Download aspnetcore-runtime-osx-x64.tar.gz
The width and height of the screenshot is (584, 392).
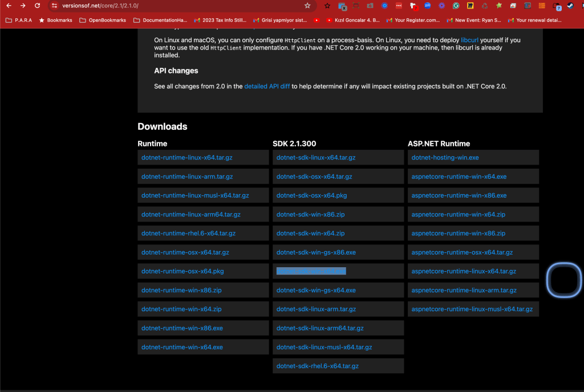click(462, 252)
